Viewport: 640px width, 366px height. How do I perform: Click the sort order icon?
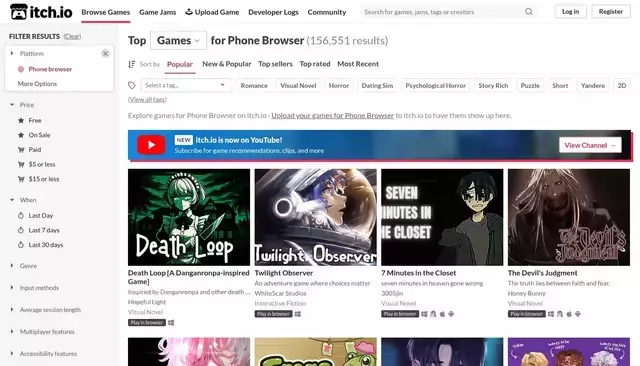click(131, 64)
